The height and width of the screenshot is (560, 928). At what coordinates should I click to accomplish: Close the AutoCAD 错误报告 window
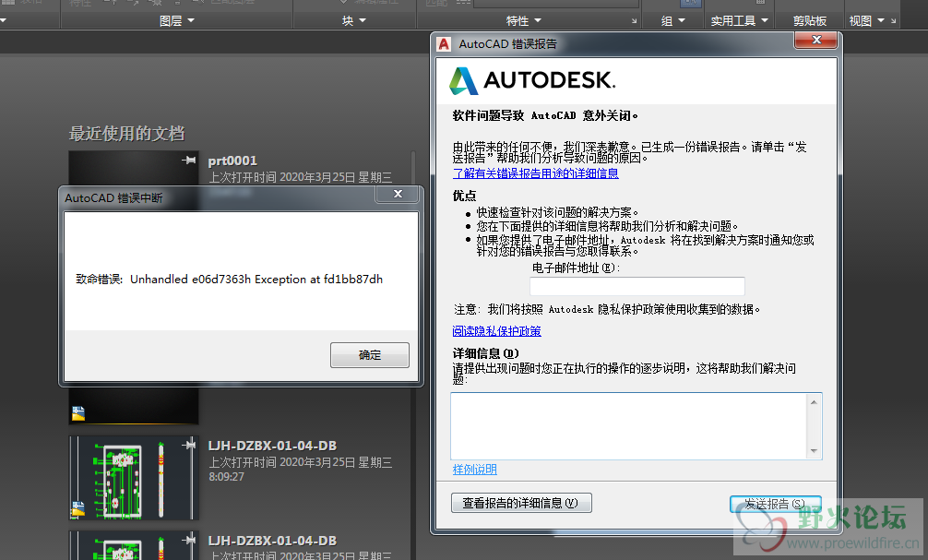816,40
